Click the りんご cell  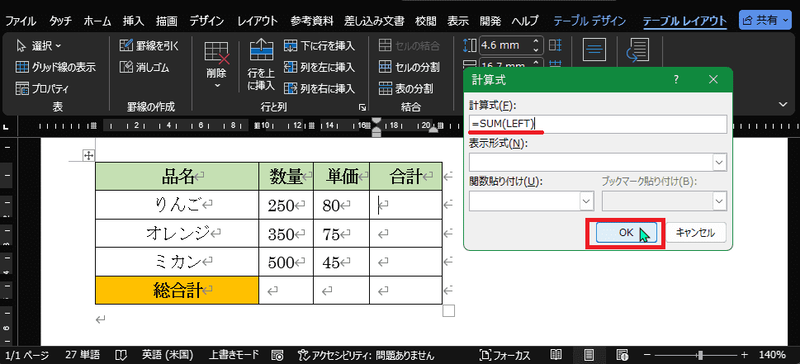coord(177,205)
